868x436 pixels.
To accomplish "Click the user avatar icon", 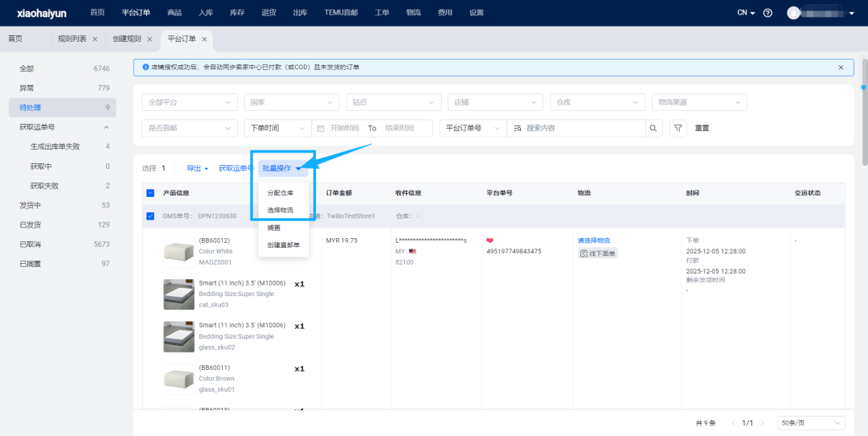I will pos(794,13).
